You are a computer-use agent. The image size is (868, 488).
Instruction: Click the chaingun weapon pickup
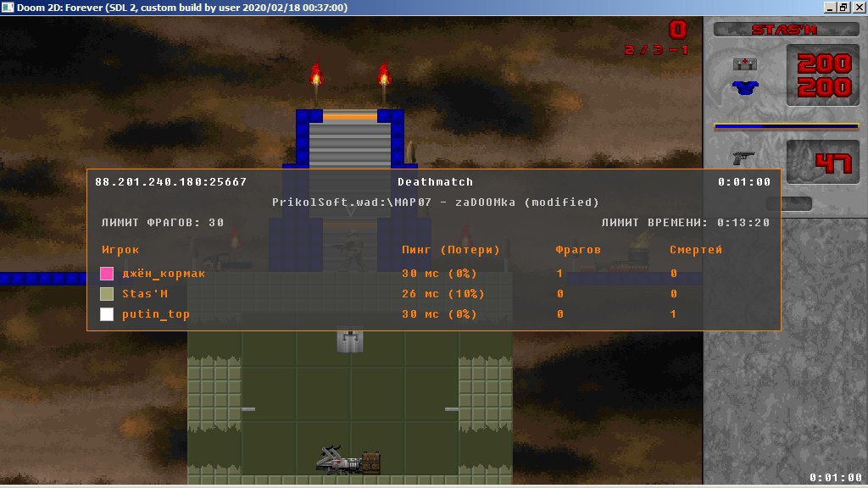click(x=339, y=461)
